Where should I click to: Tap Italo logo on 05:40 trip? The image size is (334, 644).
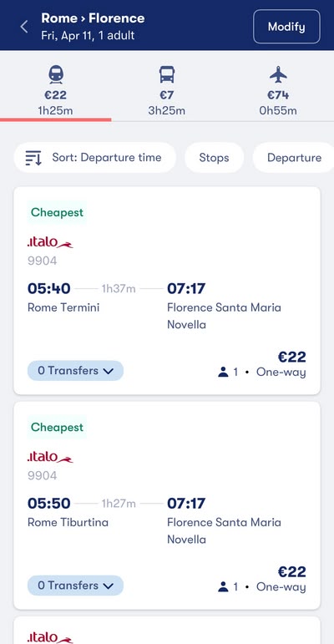tap(50, 242)
